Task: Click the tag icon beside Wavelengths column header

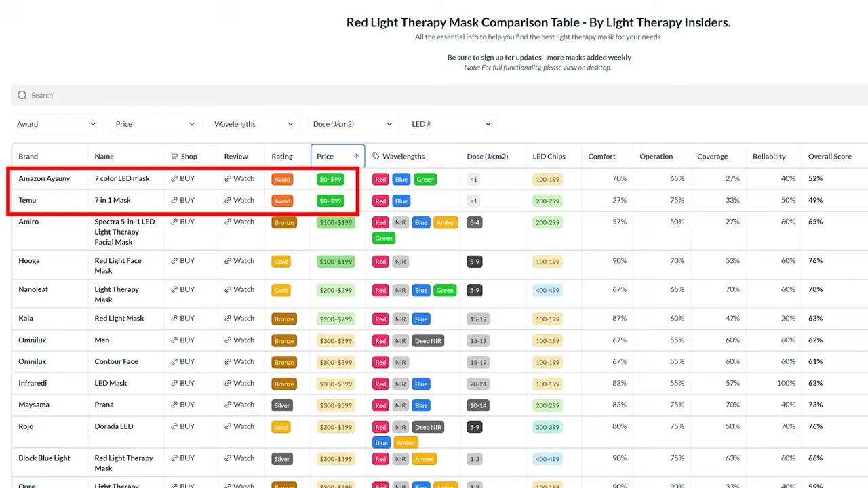Action: pos(376,156)
